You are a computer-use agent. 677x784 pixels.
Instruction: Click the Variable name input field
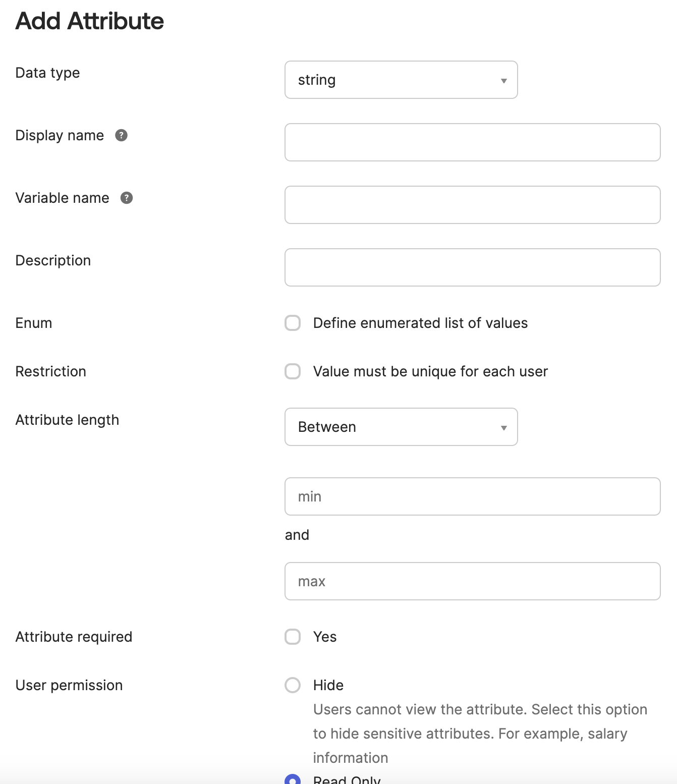coord(472,205)
